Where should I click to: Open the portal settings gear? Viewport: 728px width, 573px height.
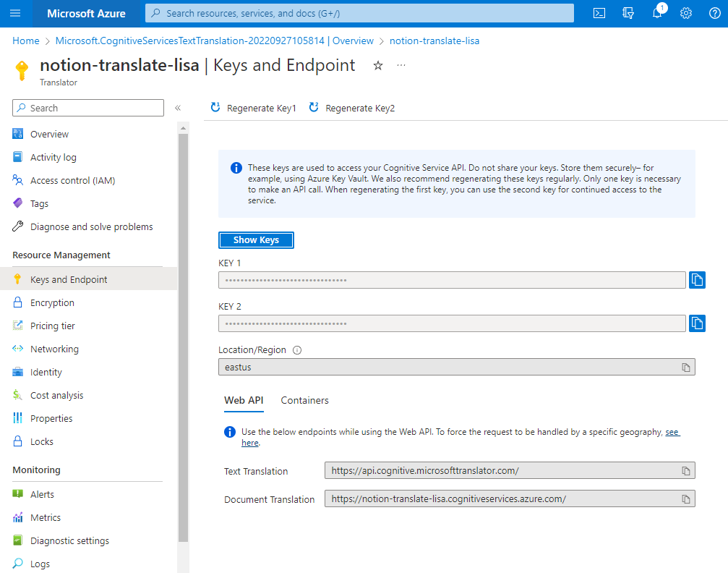(686, 13)
